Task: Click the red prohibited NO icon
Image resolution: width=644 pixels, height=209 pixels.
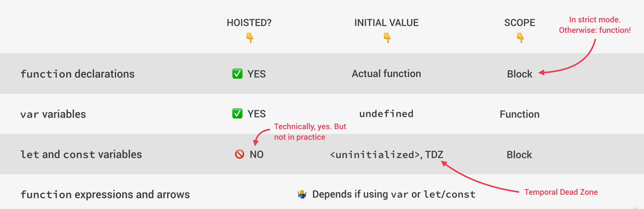Action: coord(240,154)
